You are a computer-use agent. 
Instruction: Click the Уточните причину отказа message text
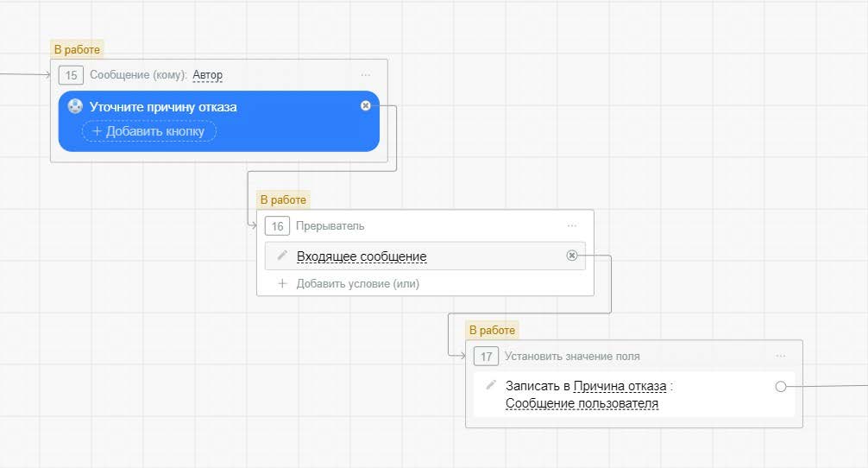point(163,107)
